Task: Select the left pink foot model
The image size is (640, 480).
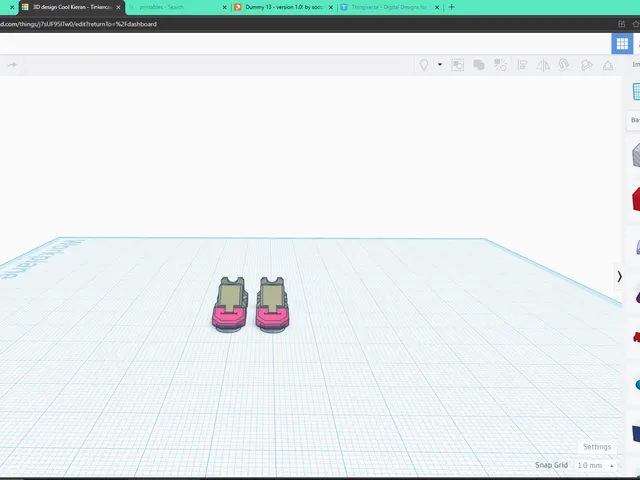Action: [230, 304]
